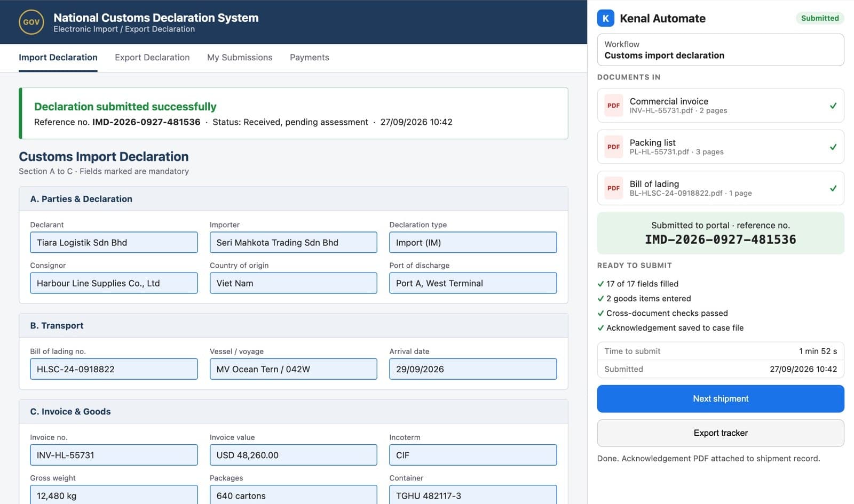
Task: Open the Payments tab
Action: click(310, 58)
